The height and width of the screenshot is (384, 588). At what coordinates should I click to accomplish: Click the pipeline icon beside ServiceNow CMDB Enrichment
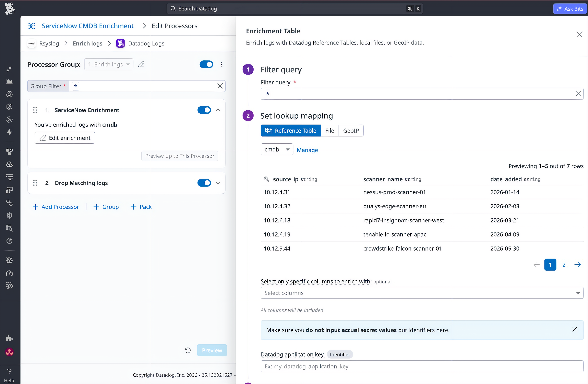pyautogui.click(x=31, y=26)
